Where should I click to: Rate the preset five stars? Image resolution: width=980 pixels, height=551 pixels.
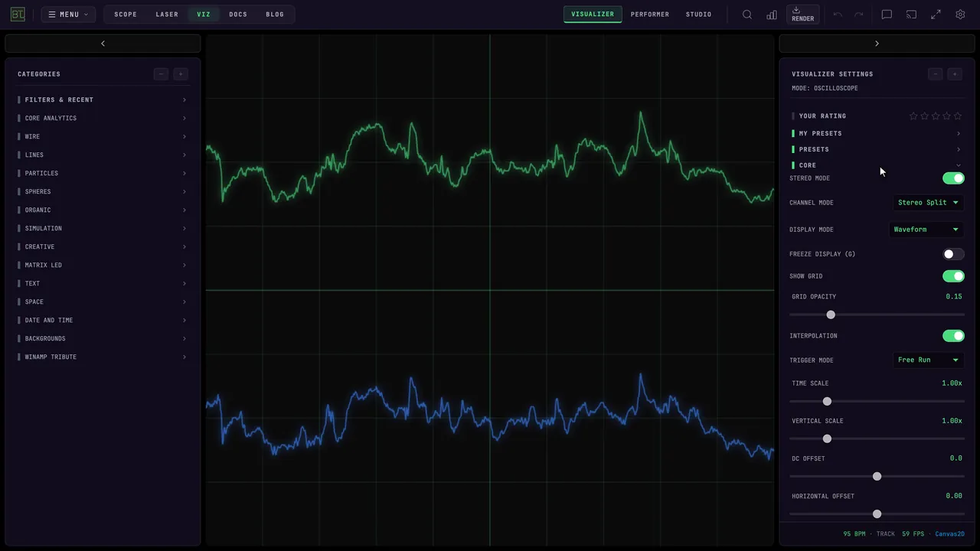[x=958, y=116]
